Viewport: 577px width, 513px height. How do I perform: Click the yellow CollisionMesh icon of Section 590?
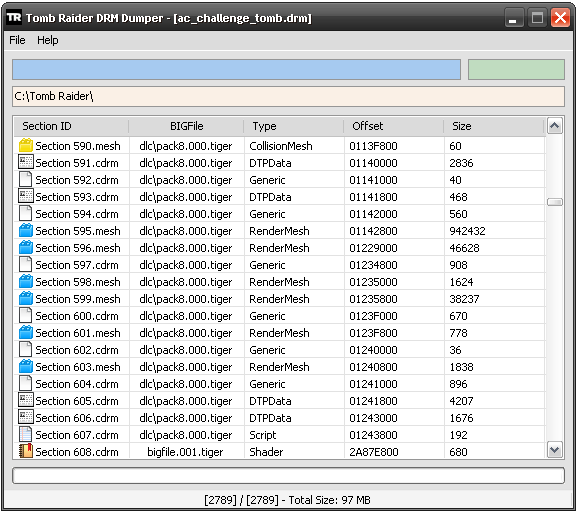(26, 145)
